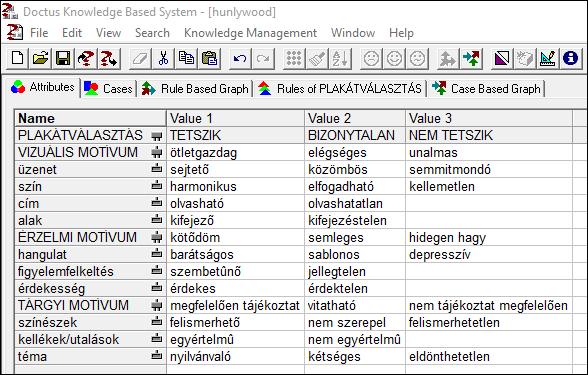Open the File menu
This screenshot has width=588, height=375.
tap(39, 33)
